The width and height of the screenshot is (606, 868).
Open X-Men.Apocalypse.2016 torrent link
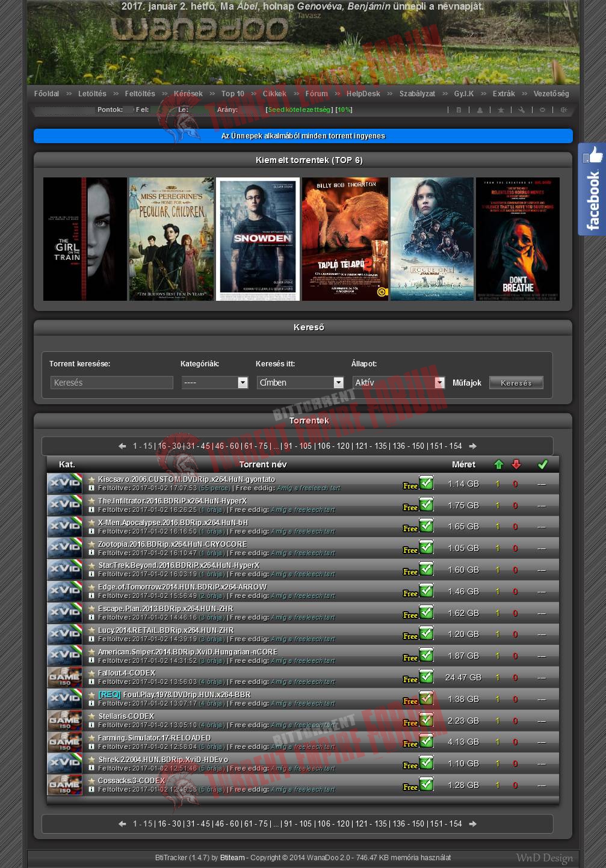coord(173,523)
